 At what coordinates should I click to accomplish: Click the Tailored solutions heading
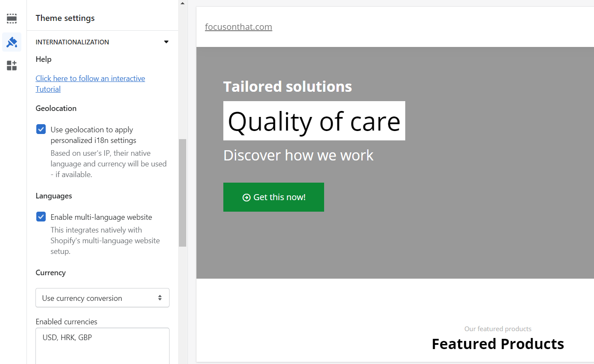tap(287, 87)
